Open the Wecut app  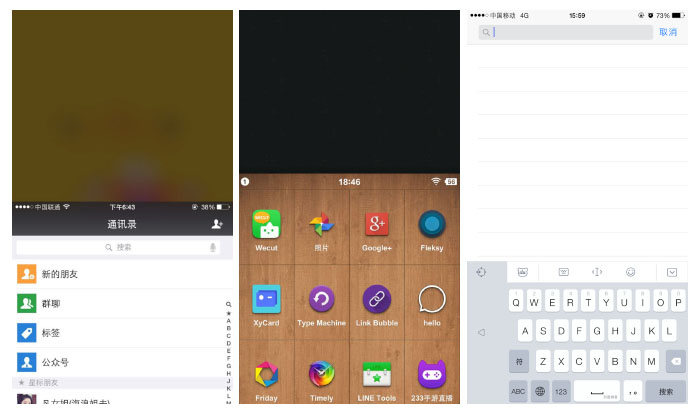point(266,224)
